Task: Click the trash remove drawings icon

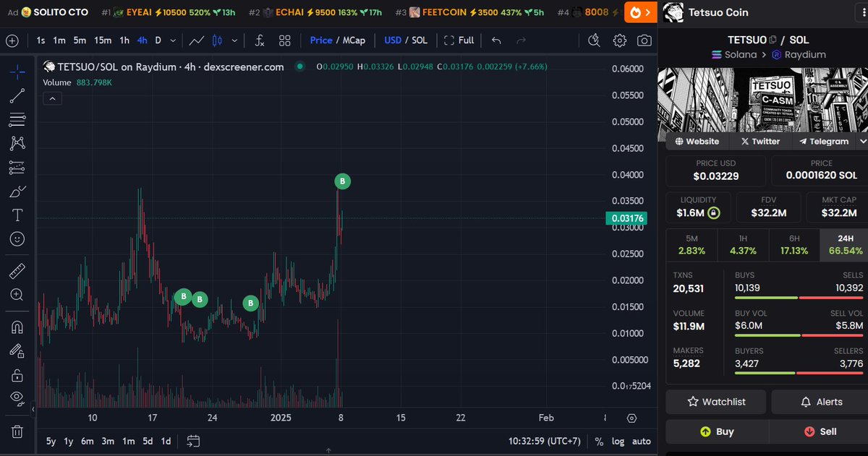Action: pos(17,431)
